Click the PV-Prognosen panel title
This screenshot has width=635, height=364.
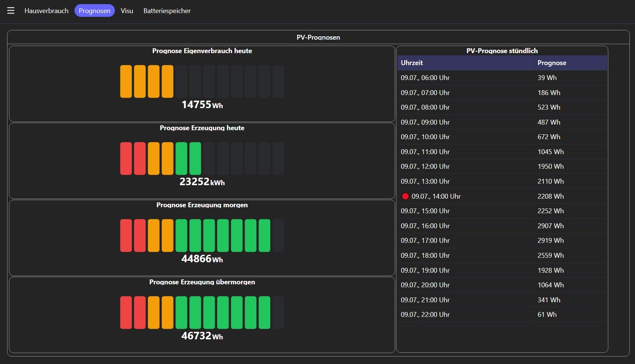[318, 37]
